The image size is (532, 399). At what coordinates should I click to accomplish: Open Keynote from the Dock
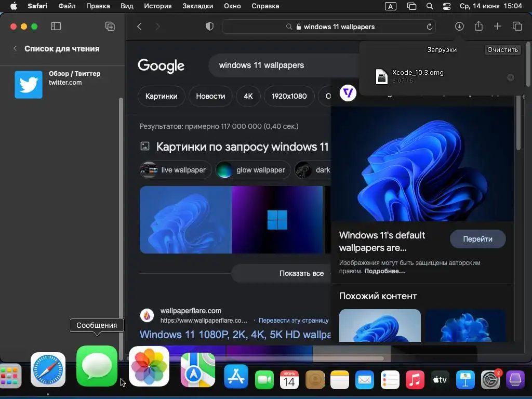(x=465, y=380)
